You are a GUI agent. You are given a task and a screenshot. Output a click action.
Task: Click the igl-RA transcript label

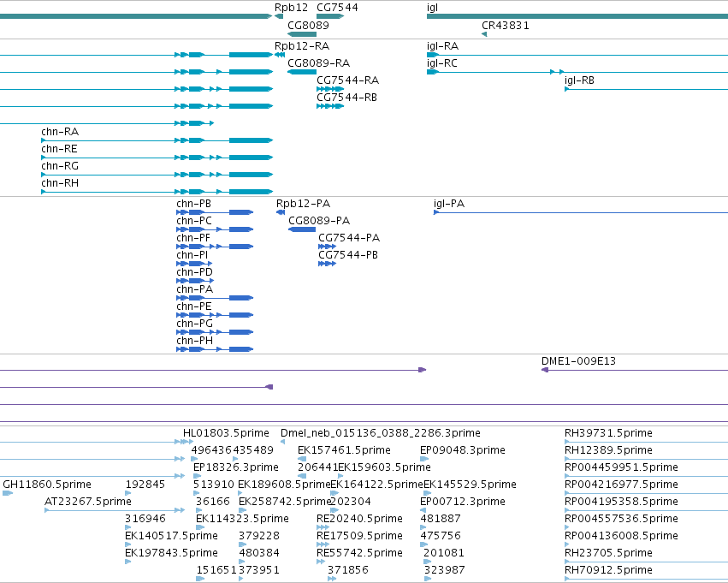click(x=442, y=46)
